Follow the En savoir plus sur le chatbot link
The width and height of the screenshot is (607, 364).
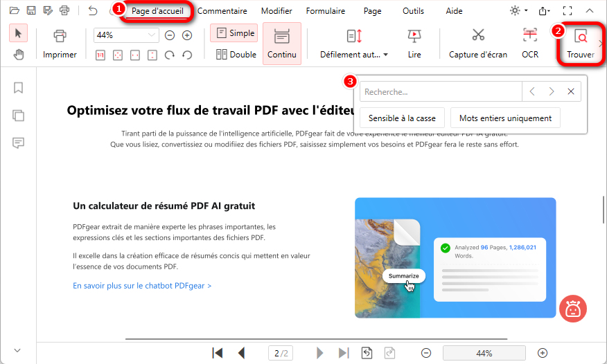pyautogui.click(x=142, y=286)
